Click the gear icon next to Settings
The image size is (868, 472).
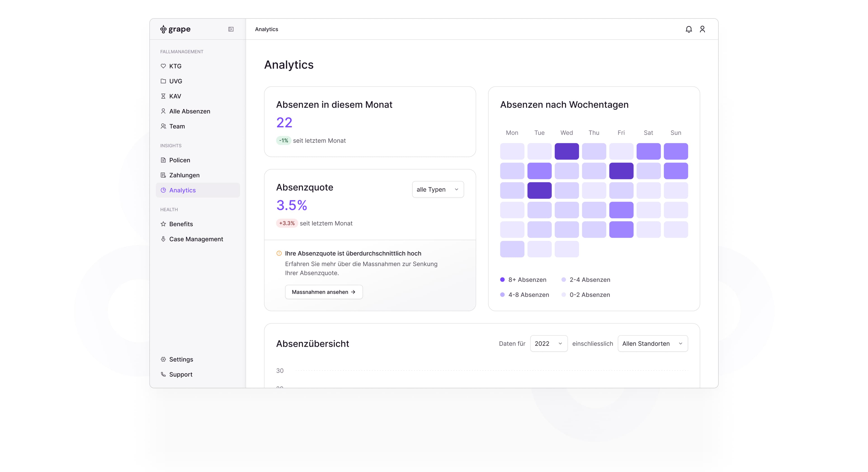[163, 359]
